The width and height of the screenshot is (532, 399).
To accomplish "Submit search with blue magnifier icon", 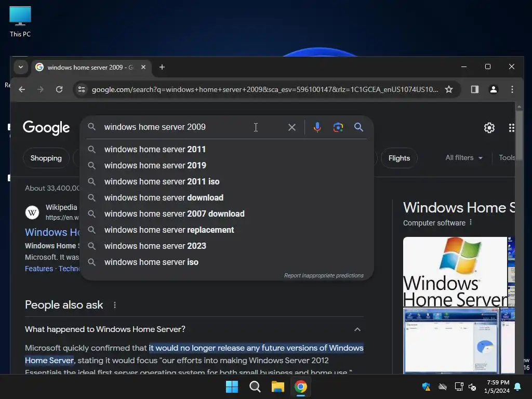I will (x=358, y=127).
